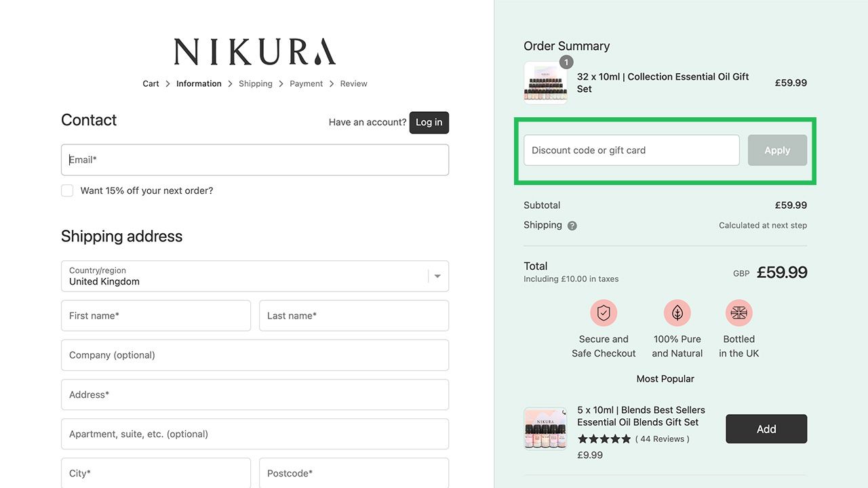Screen dimensions: 868x488
Task: Click the Address field
Action: coord(255,394)
